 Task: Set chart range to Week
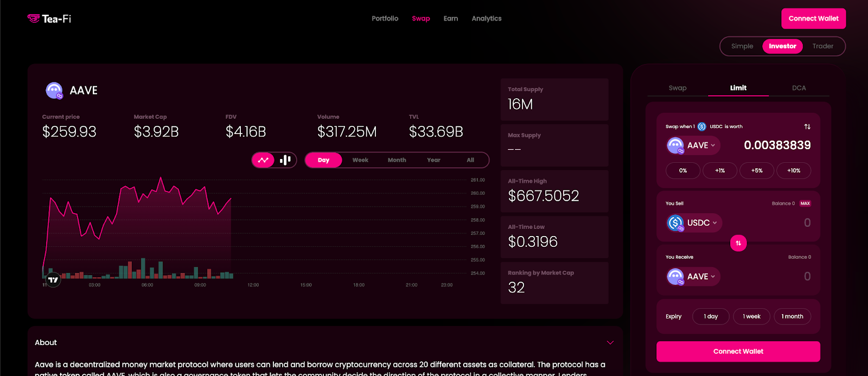click(x=360, y=160)
